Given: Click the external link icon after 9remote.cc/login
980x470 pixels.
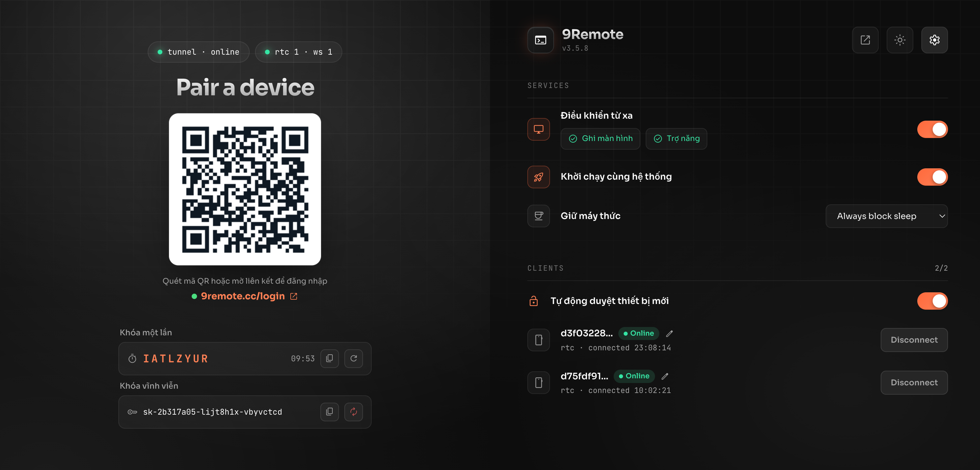Looking at the screenshot, I should [294, 296].
